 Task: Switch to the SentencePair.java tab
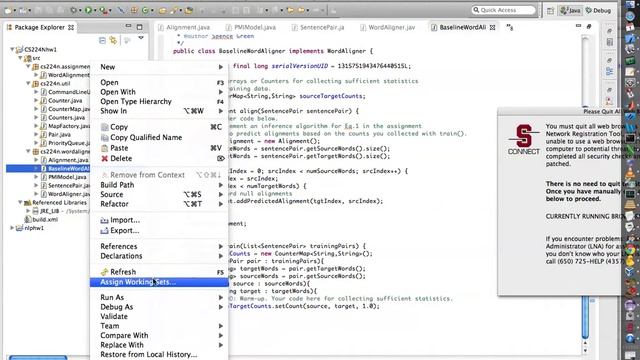318,27
